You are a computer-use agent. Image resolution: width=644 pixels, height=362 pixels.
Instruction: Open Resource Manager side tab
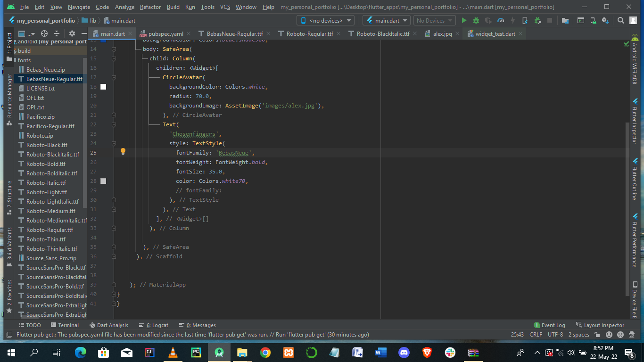(x=9, y=99)
